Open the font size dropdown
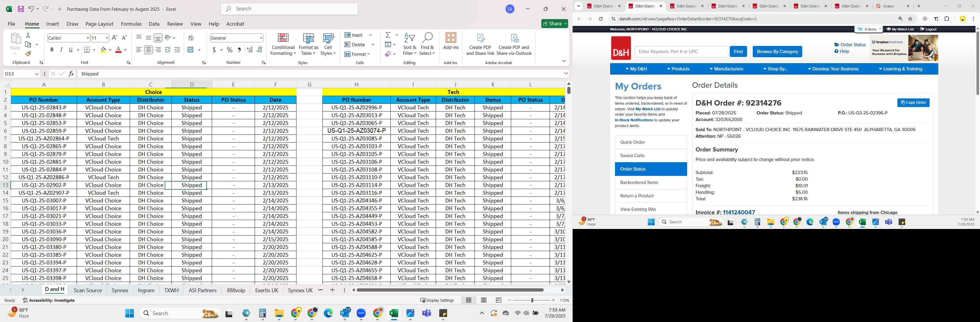Image resolution: width=980 pixels, height=322 pixels. tap(107, 38)
